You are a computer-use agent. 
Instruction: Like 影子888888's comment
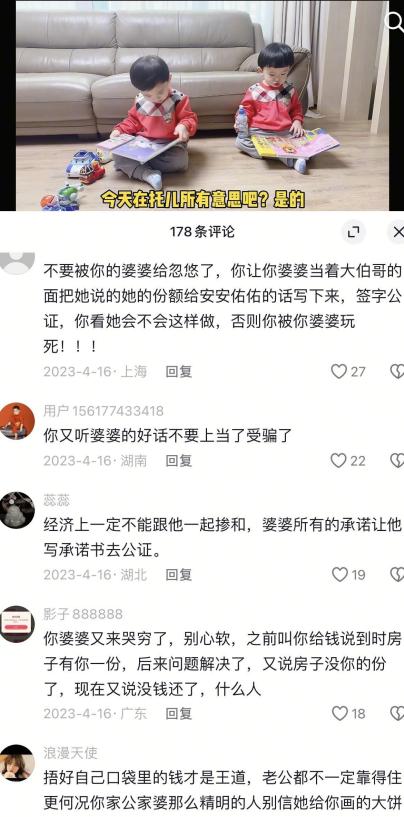click(x=340, y=713)
